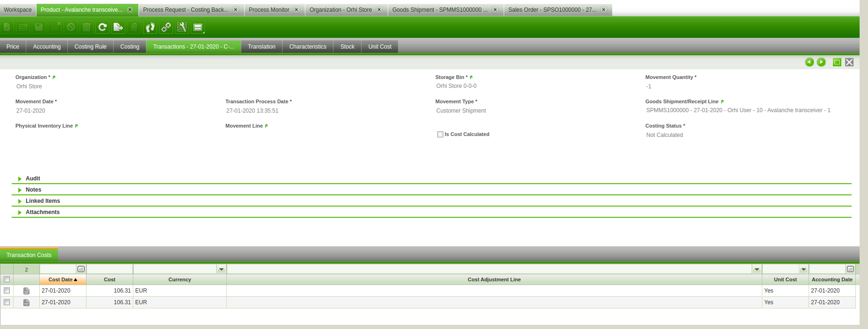Open the Unit Cost filter dropdown
Image resolution: width=868 pixels, height=329 pixels.
click(803, 269)
